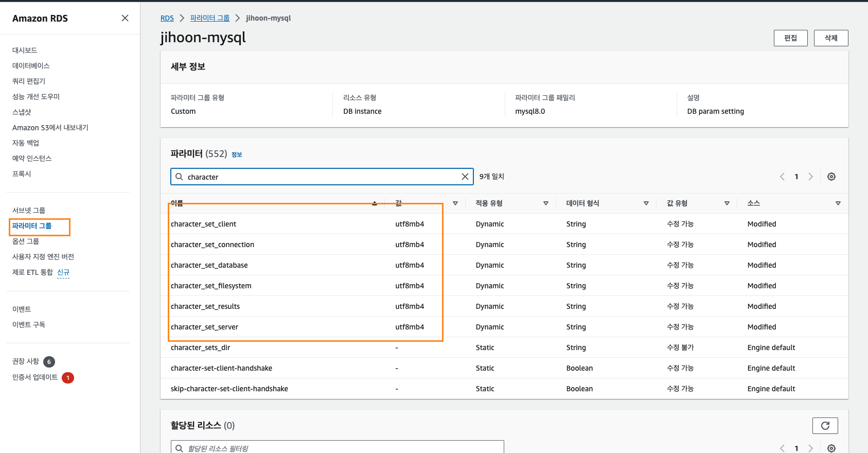The width and height of the screenshot is (868, 453).
Task: Sort by 적용 유형 column
Action: coord(546,203)
